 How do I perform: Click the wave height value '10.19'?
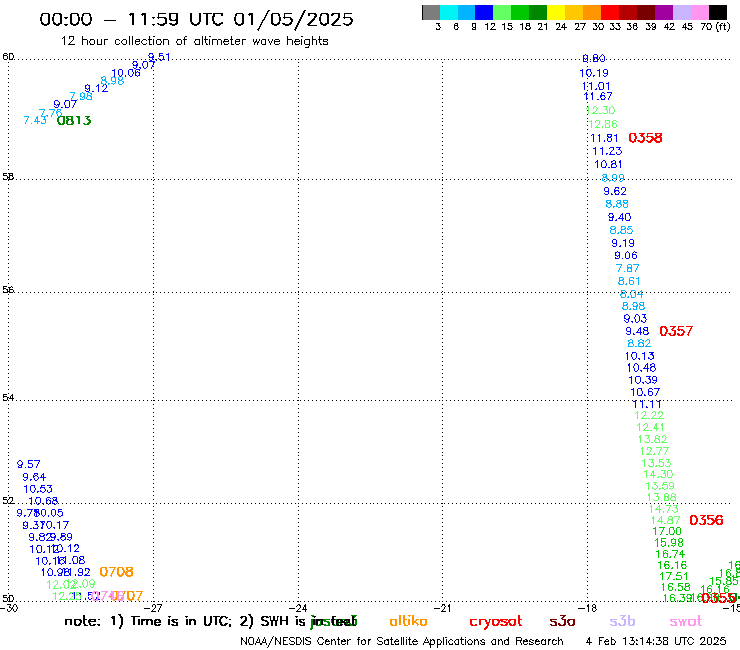(x=594, y=73)
